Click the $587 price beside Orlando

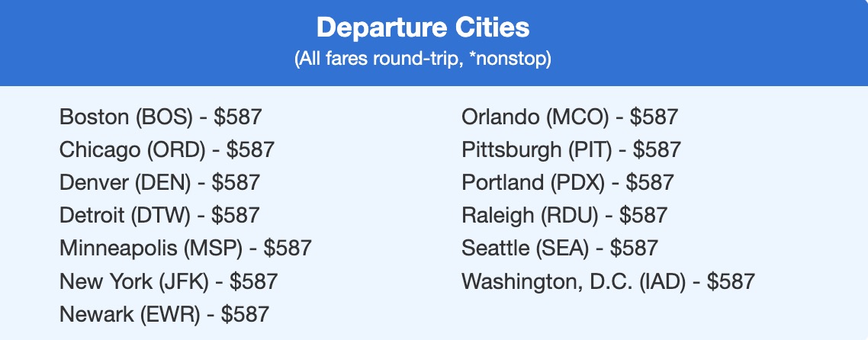pyautogui.click(x=654, y=117)
